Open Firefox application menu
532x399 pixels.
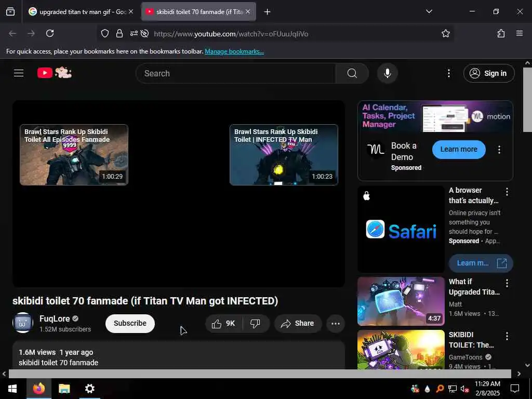(519, 34)
